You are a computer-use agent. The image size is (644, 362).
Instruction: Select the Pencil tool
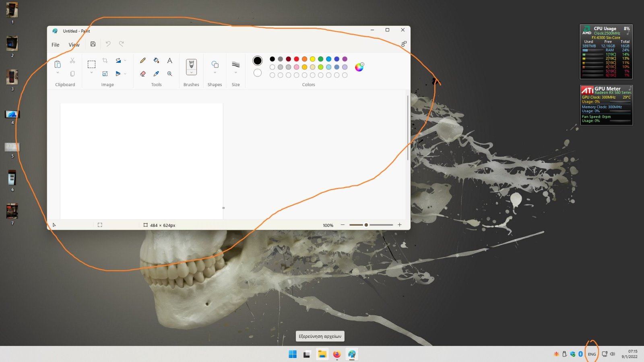(143, 60)
